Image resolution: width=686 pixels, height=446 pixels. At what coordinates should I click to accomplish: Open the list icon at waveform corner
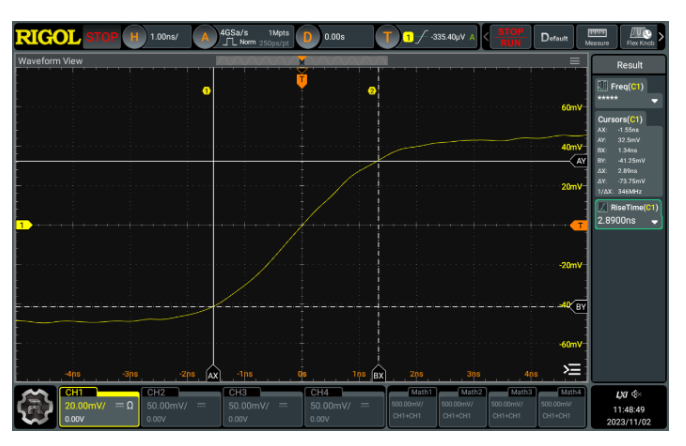pyautogui.click(x=572, y=369)
